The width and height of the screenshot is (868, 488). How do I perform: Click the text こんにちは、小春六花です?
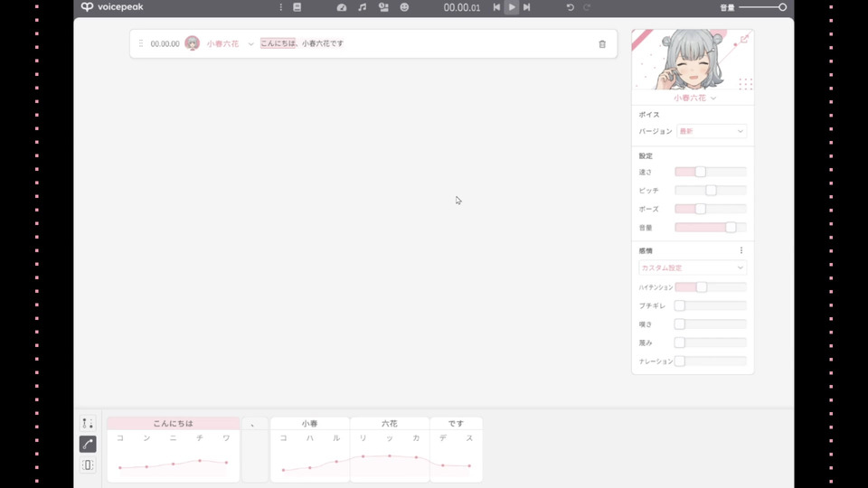(302, 43)
